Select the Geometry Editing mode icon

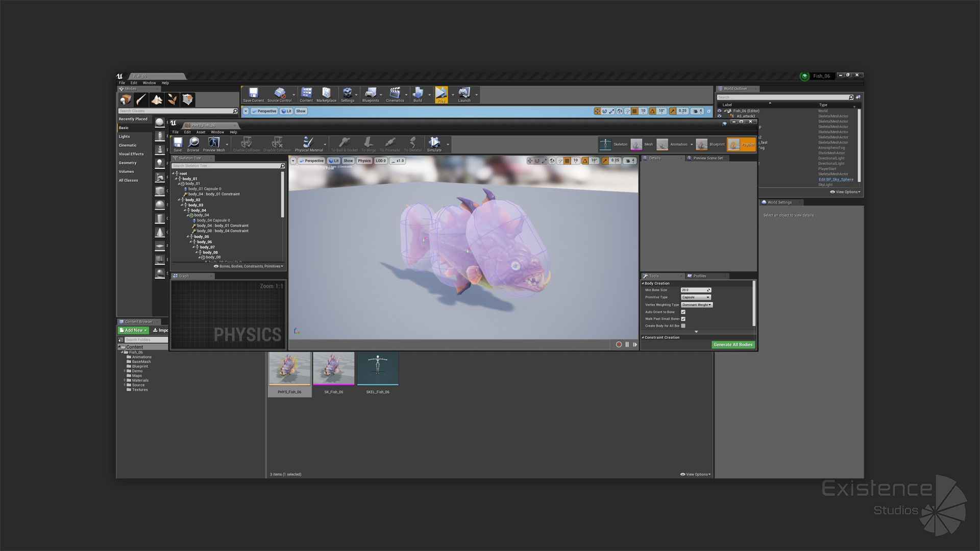coord(188,99)
